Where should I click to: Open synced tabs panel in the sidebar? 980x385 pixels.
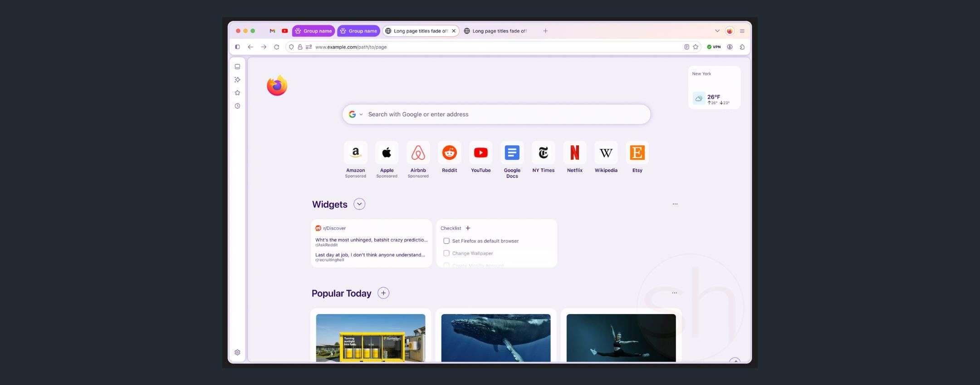tap(237, 66)
